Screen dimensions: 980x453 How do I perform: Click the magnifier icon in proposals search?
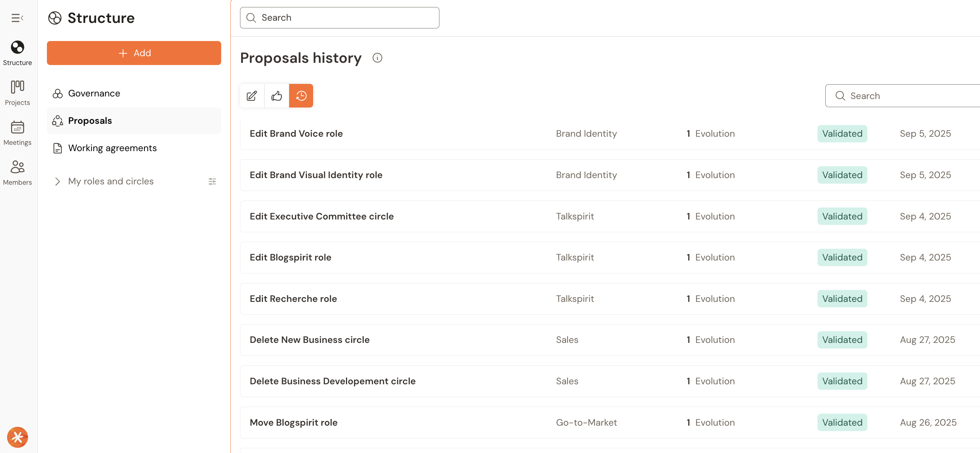pos(840,96)
